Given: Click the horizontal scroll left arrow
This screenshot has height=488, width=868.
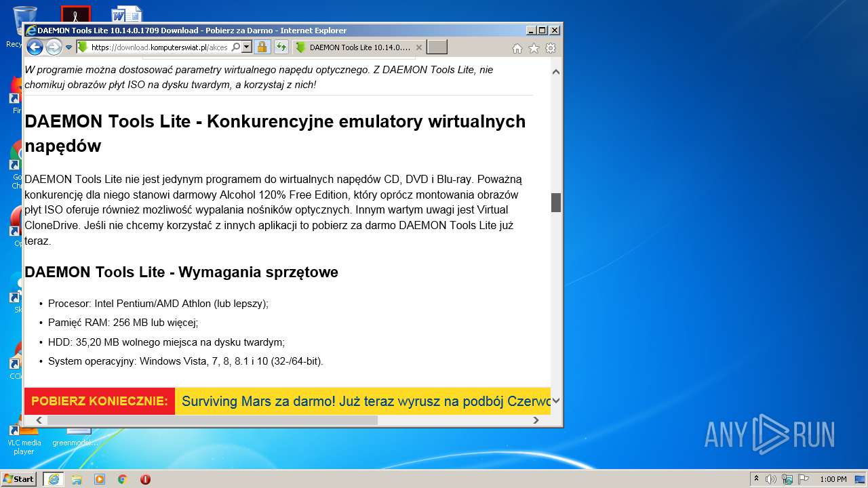Looking at the screenshot, I should (x=39, y=420).
